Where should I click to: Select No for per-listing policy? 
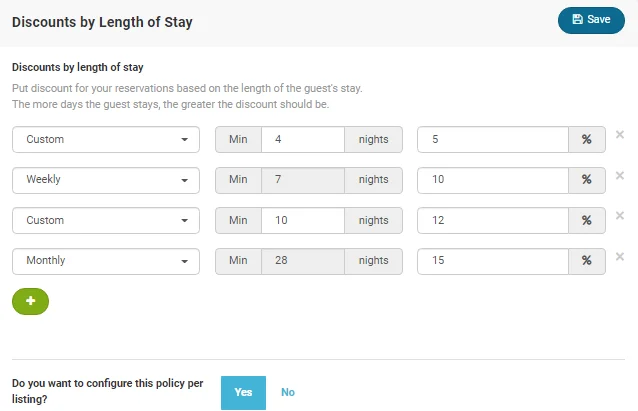point(288,392)
